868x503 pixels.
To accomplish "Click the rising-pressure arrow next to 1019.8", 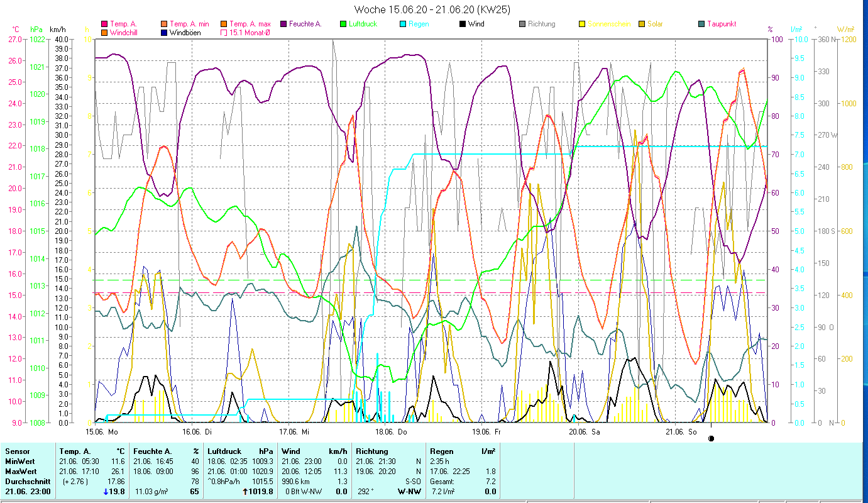I will pos(244,492).
